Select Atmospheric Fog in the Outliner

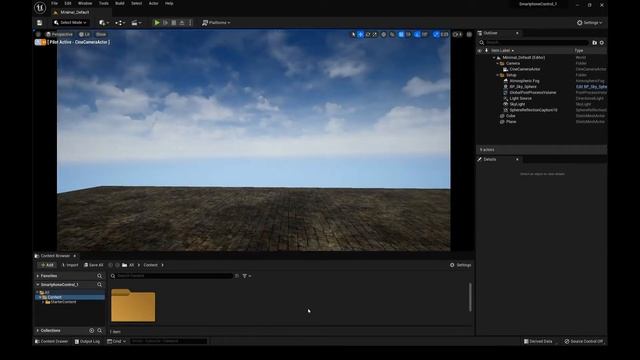pos(524,81)
